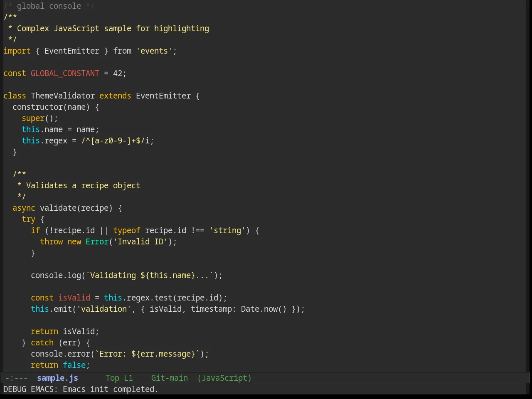532x399 pixels.
Task: Click the 'catch' keyword
Action: [42, 342]
